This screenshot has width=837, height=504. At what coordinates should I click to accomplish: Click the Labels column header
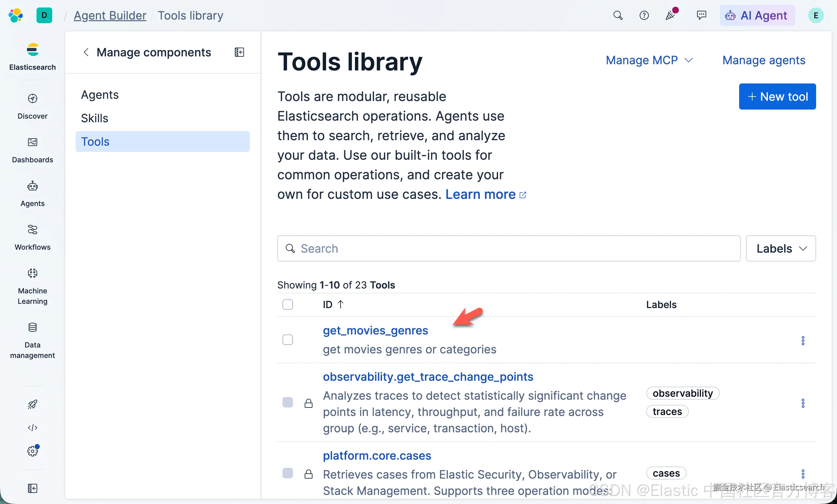click(661, 304)
